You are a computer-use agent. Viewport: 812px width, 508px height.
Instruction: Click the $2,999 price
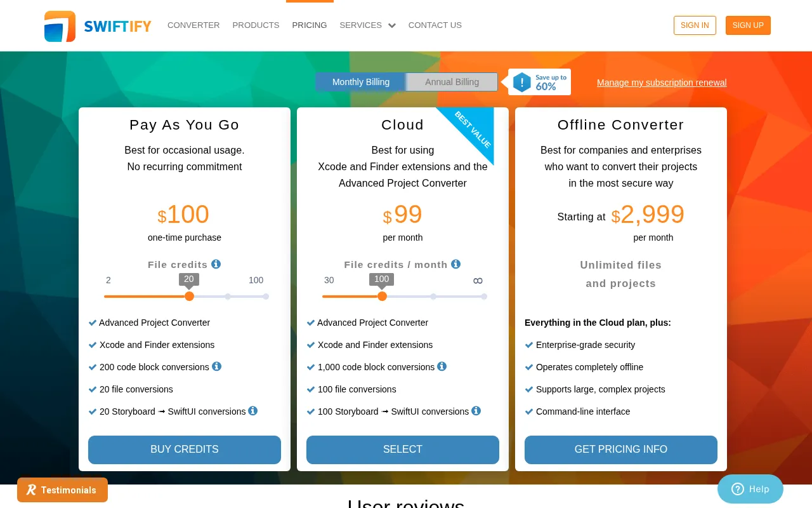[648, 215]
